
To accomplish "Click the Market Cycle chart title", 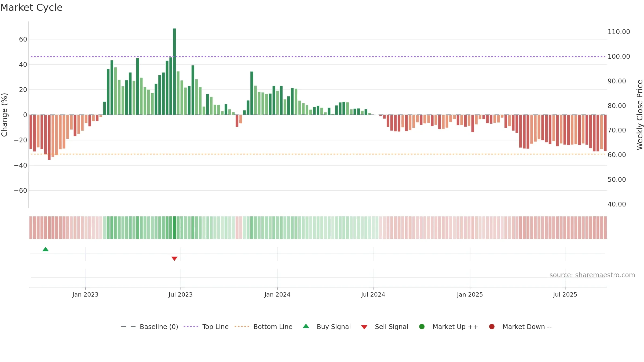I will click(31, 8).
